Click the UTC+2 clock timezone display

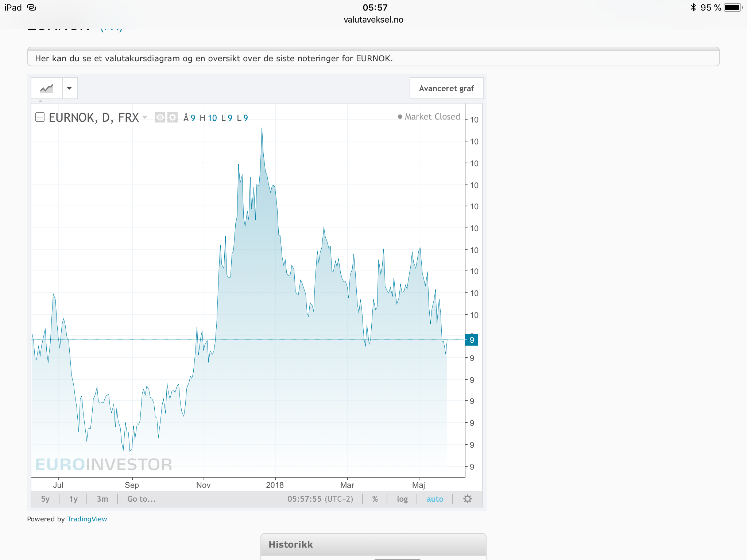pyautogui.click(x=320, y=499)
